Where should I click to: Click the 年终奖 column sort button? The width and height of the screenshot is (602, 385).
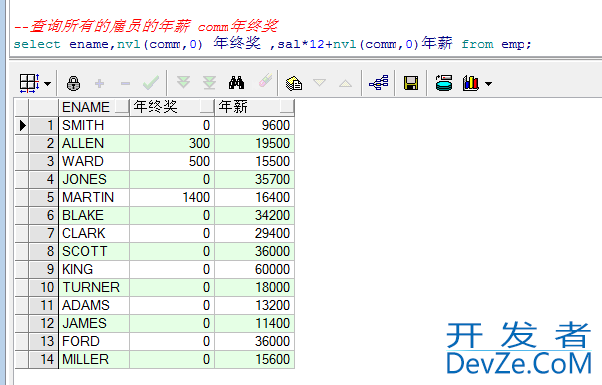[x=207, y=106]
